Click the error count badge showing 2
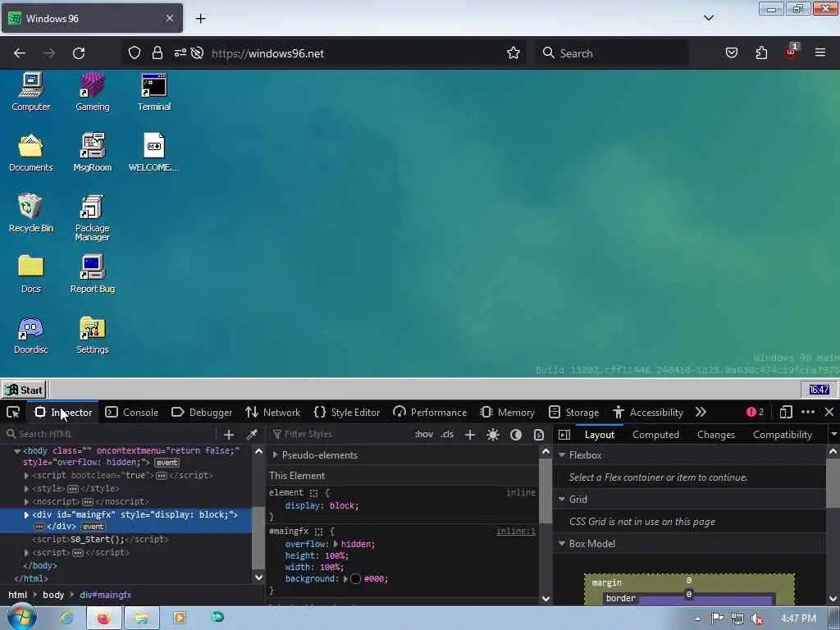Viewport: 840px width, 630px height. pos(755,412)
